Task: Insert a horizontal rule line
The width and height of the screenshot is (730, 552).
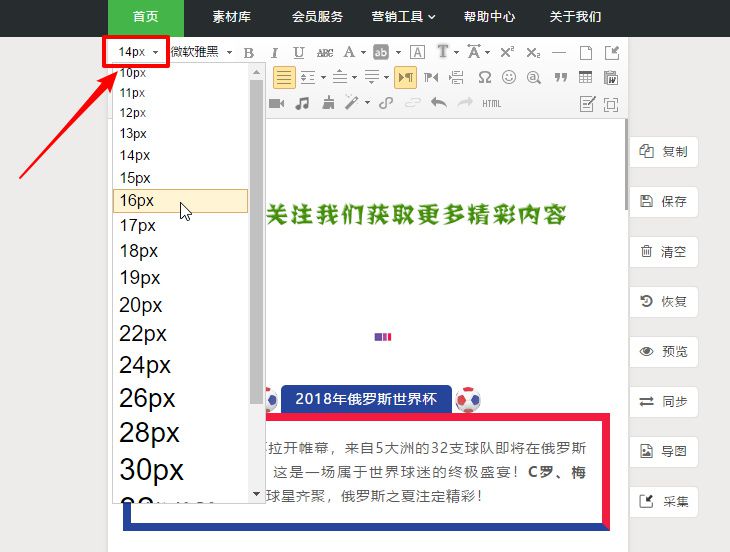Action: pos(559,53)
